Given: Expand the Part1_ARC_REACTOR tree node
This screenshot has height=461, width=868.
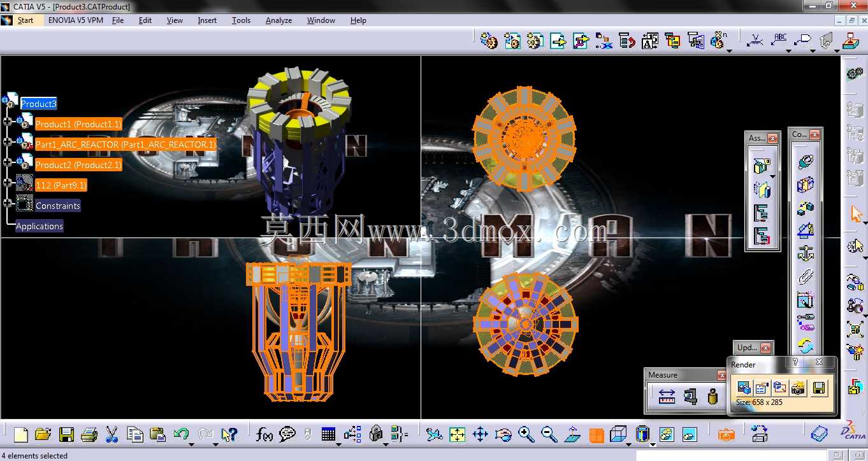Looking at the screenshot, I should tap(8, 142).
